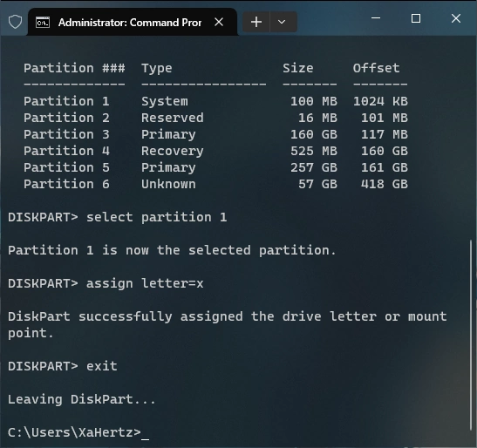Click 'Partition 6' row label
This screenshot has height=448, width=477.
pyautogui.click(x=66, y=184)
